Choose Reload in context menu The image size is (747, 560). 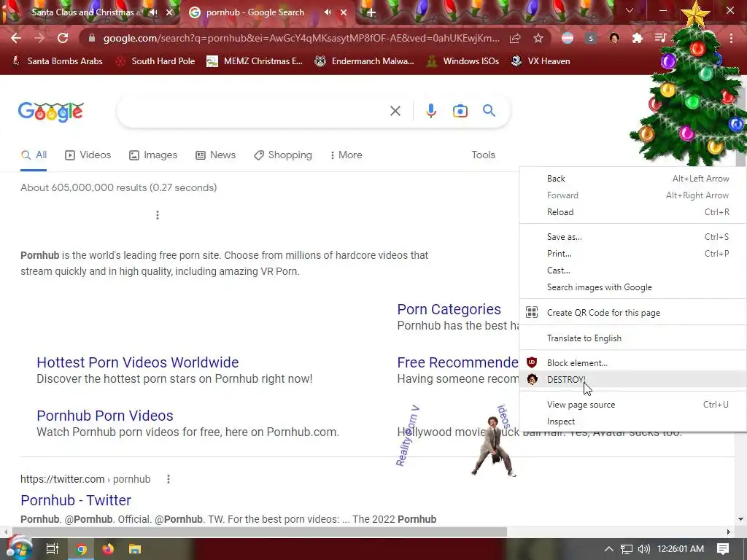pyautogui.click(x=632, y=212)
